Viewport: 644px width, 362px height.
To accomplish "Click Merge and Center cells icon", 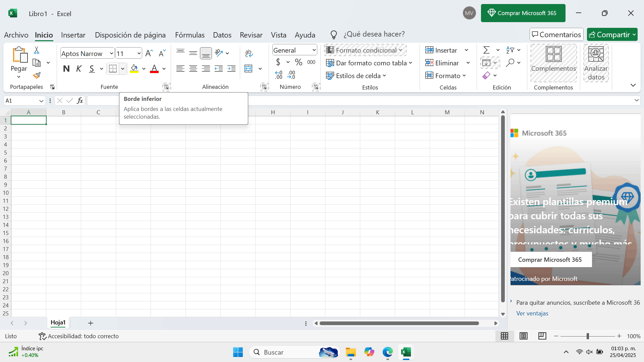I will point(249,69).
